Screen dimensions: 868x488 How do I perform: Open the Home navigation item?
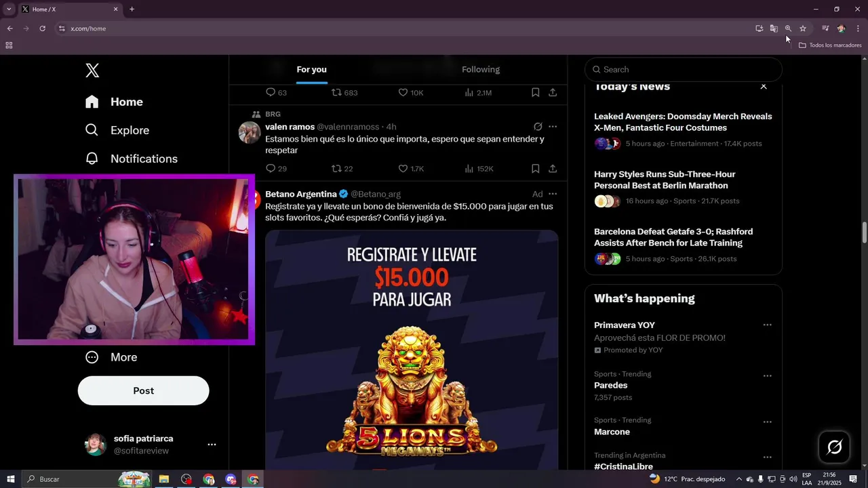click(114, 102)
